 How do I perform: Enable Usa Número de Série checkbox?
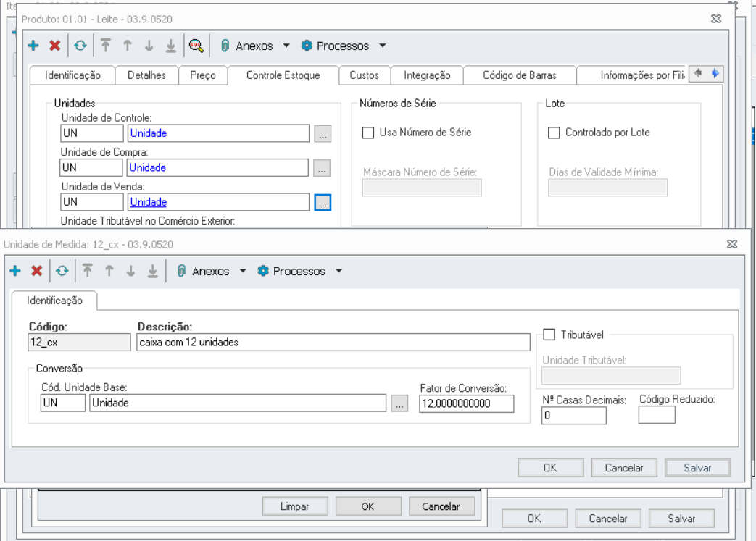(x=368, y=133)
